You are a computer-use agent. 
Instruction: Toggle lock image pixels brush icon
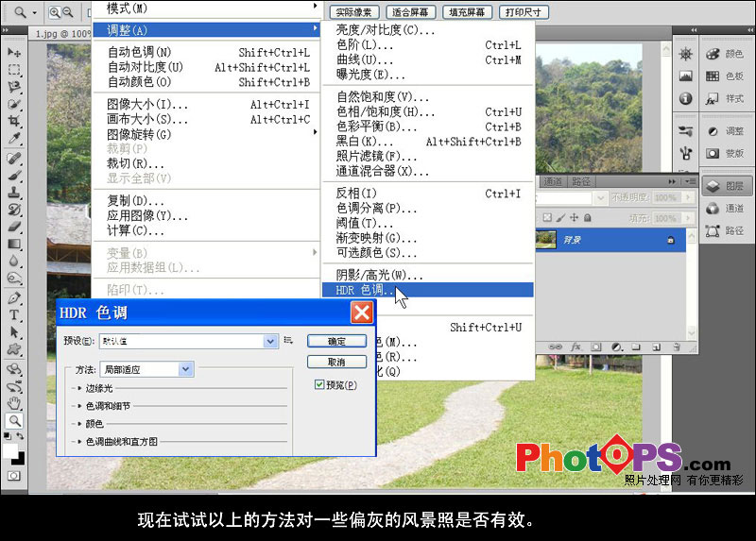pos(560,218)
